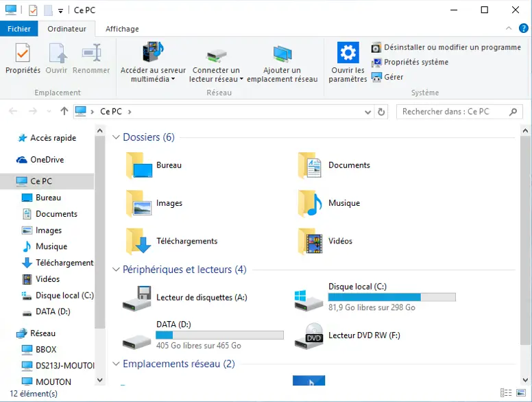
Task: Select Bureau in the navigation tree
Action: (41, 198)
